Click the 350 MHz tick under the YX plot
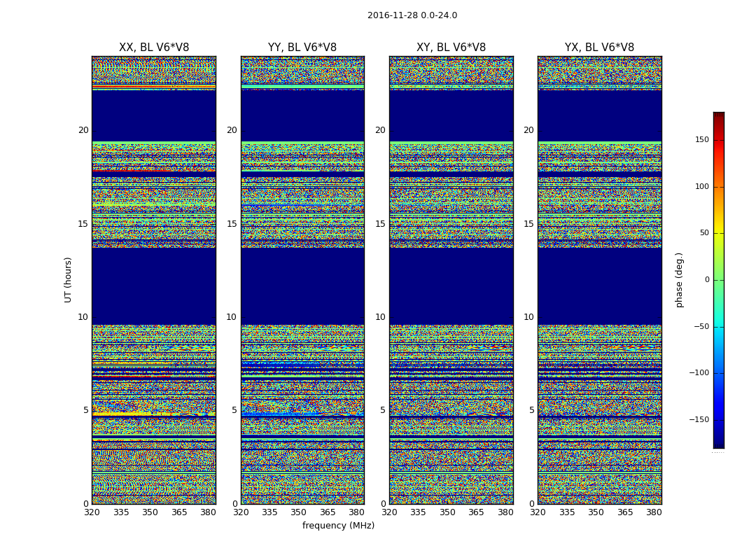 596,512
